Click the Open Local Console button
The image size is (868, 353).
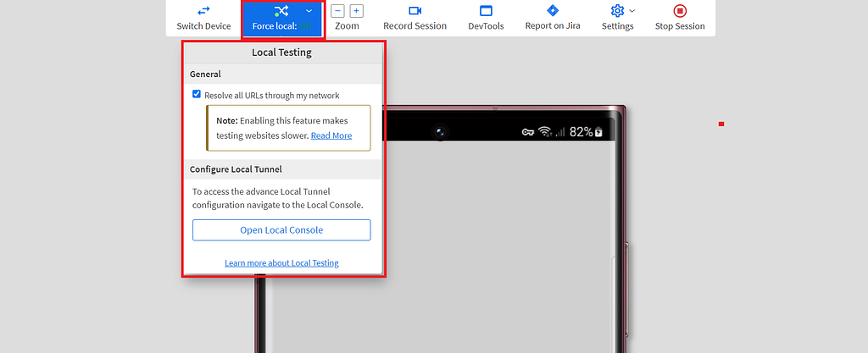281,229
